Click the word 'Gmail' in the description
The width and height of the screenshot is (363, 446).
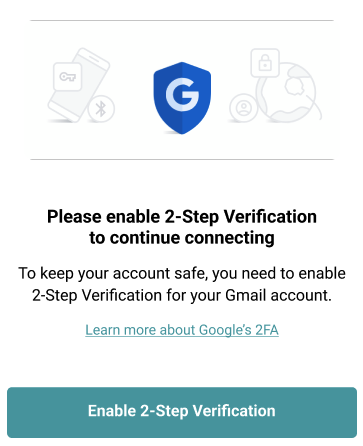pyautogui.click(x=245, y=295)
